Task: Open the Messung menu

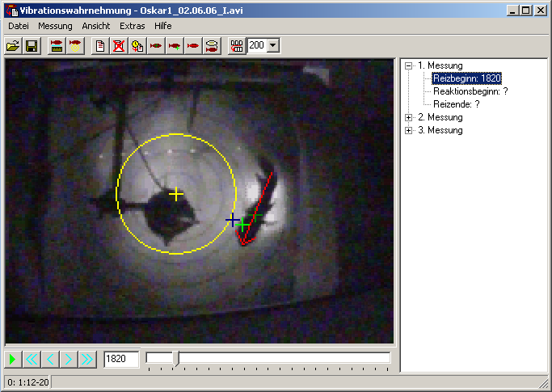Action: pos(55,26)
